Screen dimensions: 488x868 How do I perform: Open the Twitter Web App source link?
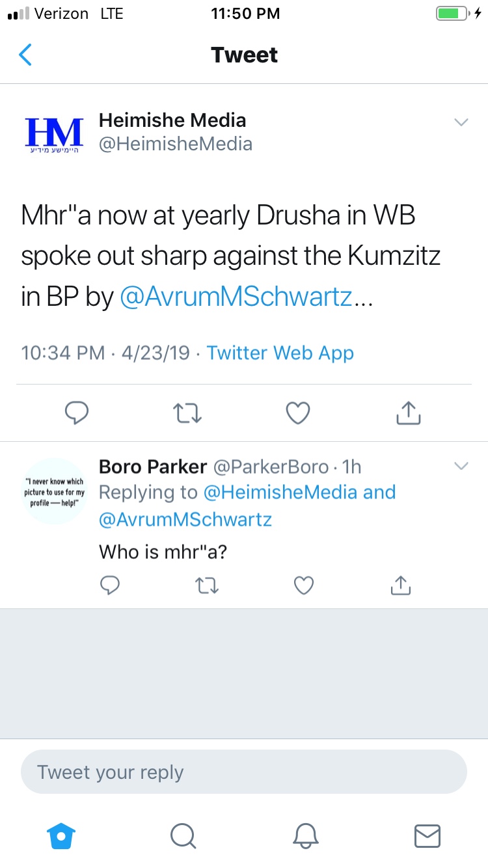click(280, 353)
